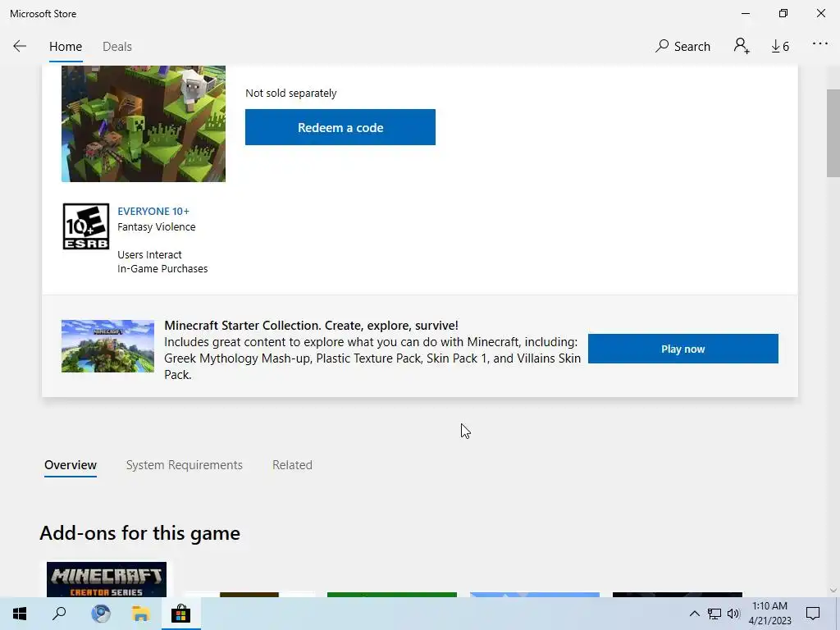
Task: Click the 'Add-ons for this game' heading
Action: pyautogui.click(x=139, y=533)
